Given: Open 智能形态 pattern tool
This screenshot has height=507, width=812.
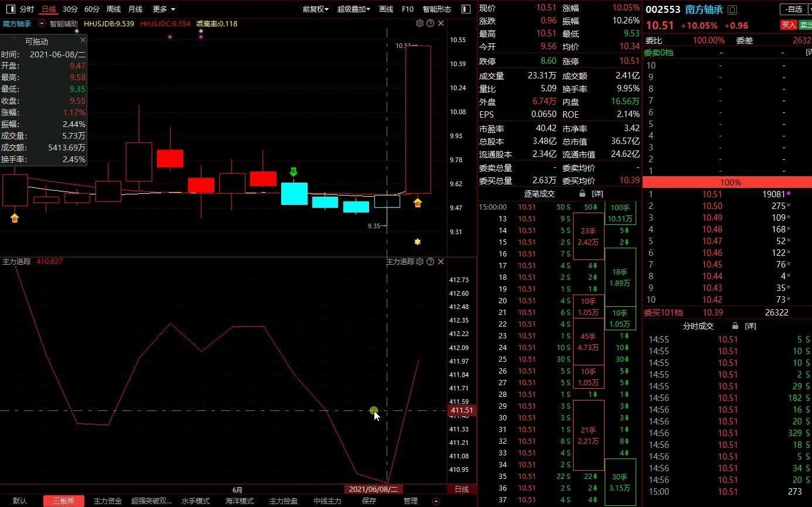Looking at the screenshot, I should point(437,9).
